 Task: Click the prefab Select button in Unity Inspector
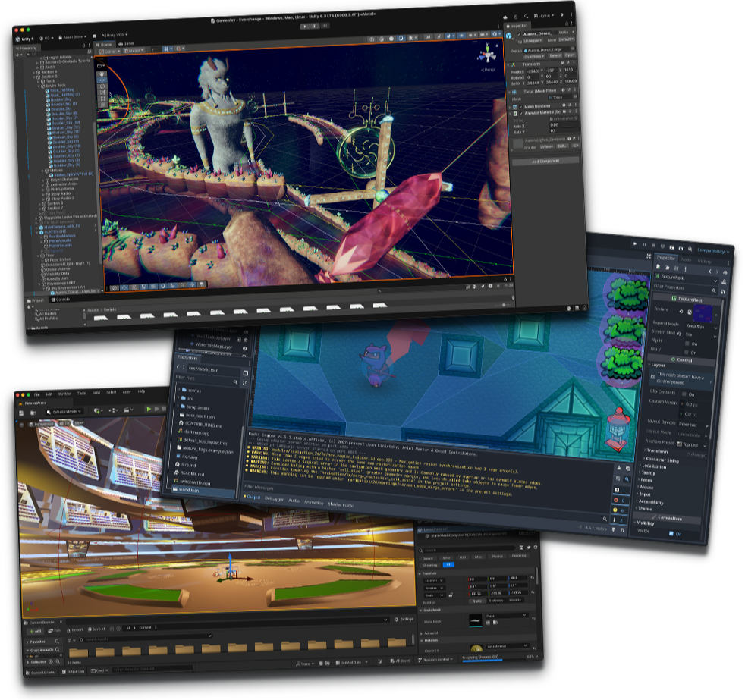click(x=555, y=56)
